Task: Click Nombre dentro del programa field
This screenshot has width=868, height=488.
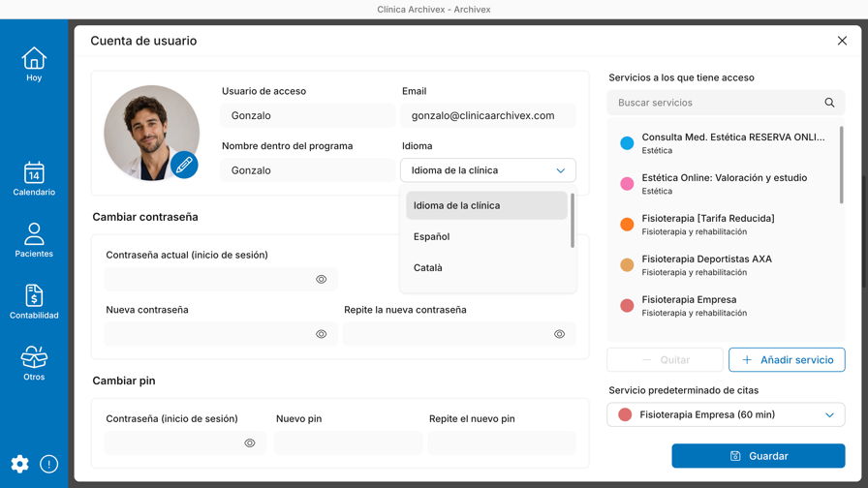Action: (x=308, y=170)
